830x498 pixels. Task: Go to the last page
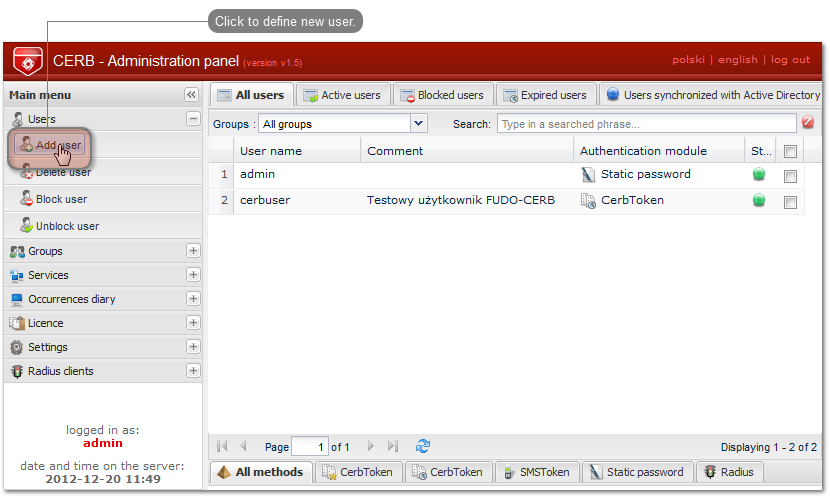[x=392, y=447]
